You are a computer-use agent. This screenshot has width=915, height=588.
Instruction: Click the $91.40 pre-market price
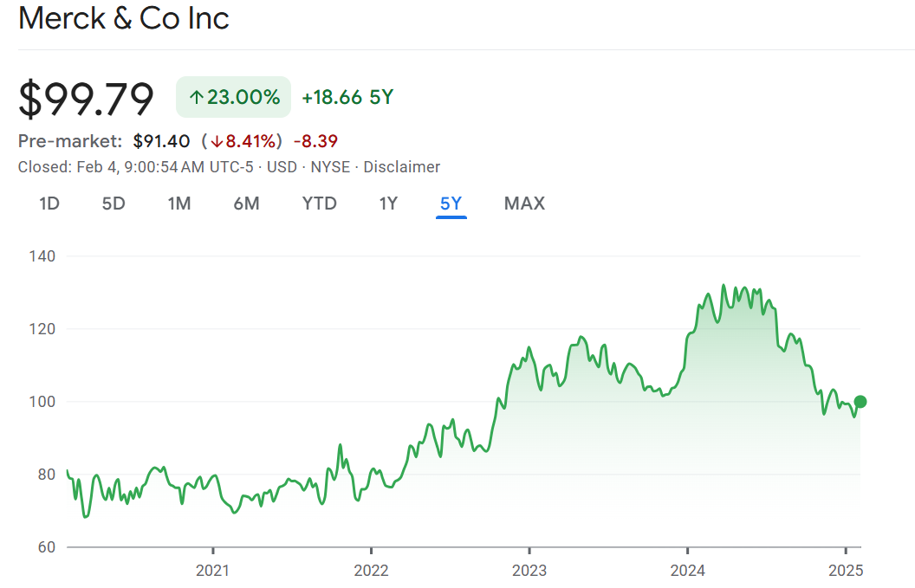162,140
